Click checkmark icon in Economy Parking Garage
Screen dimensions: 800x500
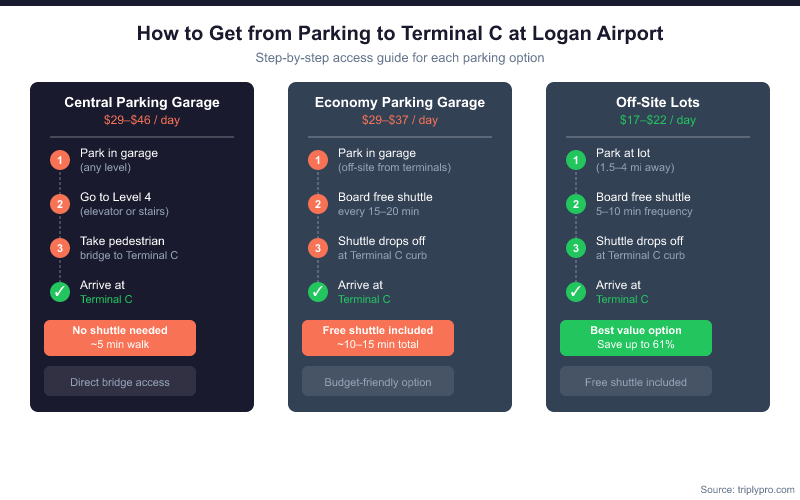[318, 292]
